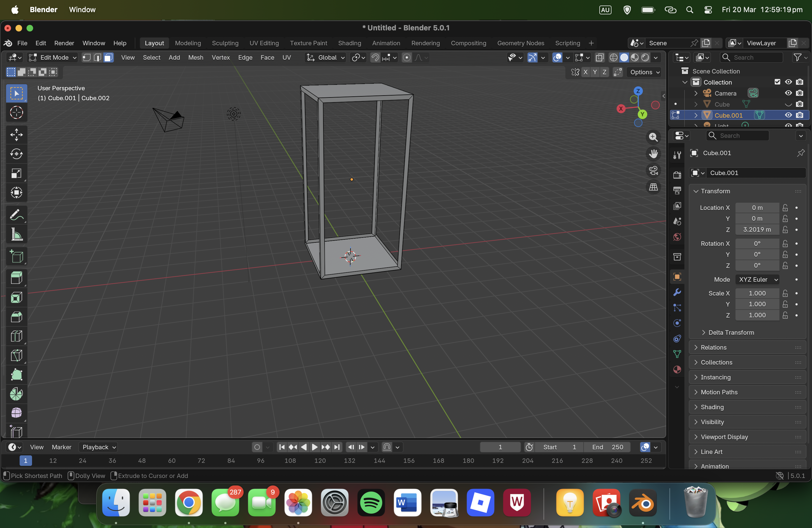Activate the Extrude Region tool
The image size is (812, 528).
pos(16,277)
